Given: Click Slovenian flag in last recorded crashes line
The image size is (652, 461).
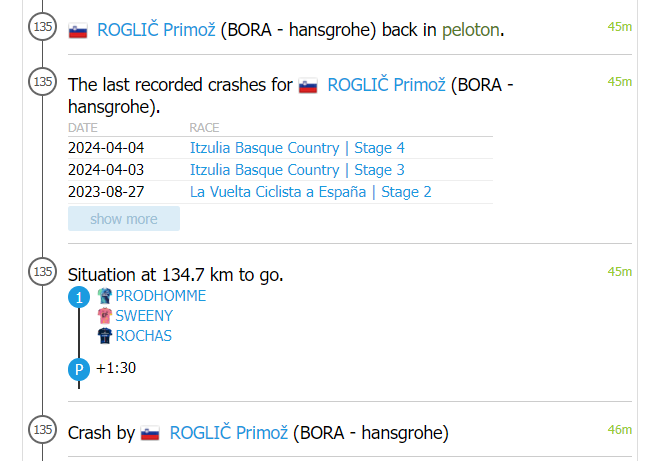Looking at the screenshot, I should (x=308, y=87).
